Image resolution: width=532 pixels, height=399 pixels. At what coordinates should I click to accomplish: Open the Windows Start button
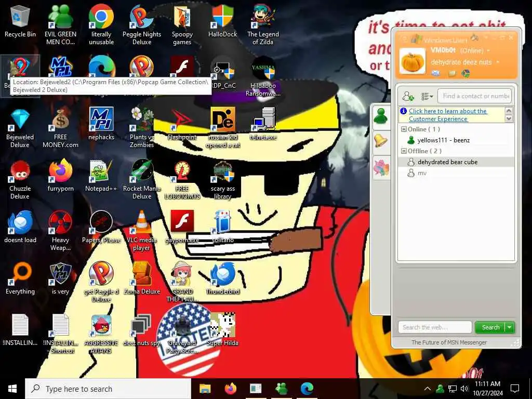click(x=12, y=389)
